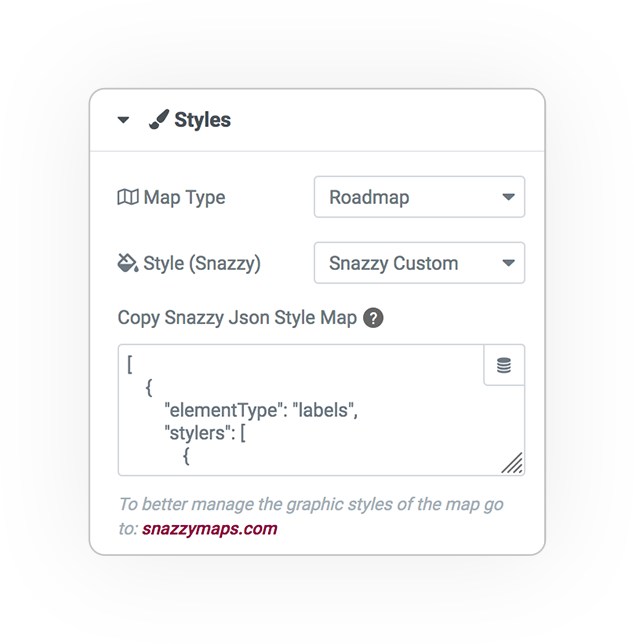Open the Snazzy Custom style dropdown

click(x=419, y=263)
